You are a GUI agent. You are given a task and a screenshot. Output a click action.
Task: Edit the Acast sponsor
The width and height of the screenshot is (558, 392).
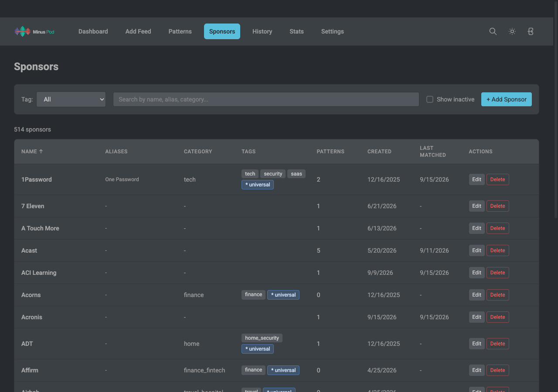(477, 250)
